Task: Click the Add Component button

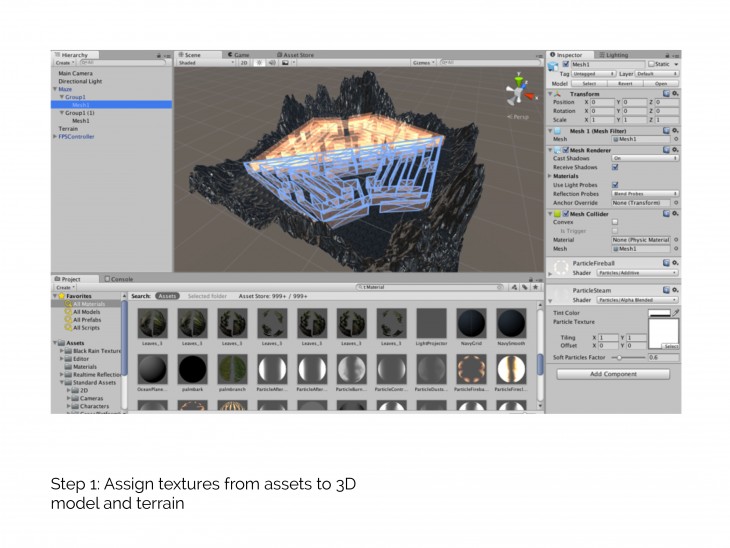Action: [x=613, y=374]
